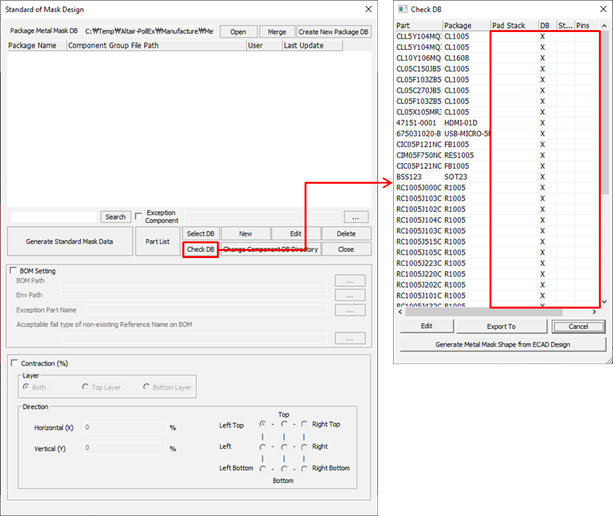Screen dimensions: 613x516
Task: Enable the BOM Setting checkbox
Action: coord(13,270)
